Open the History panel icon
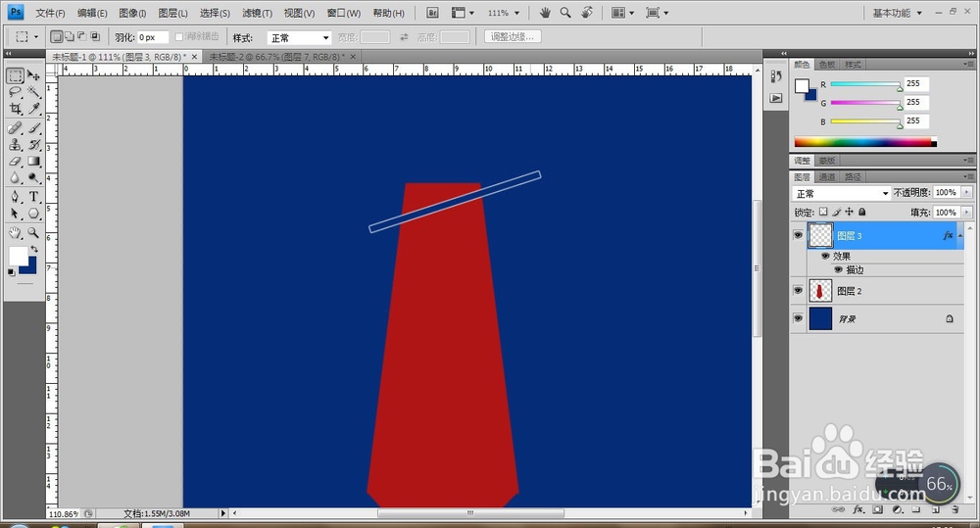 776,76
